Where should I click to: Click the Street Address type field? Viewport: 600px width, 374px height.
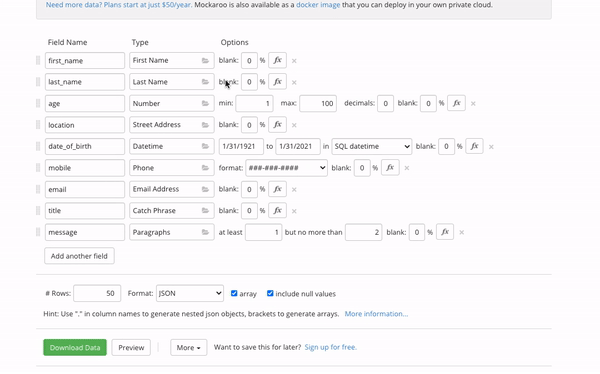click(x=171, y=125)
